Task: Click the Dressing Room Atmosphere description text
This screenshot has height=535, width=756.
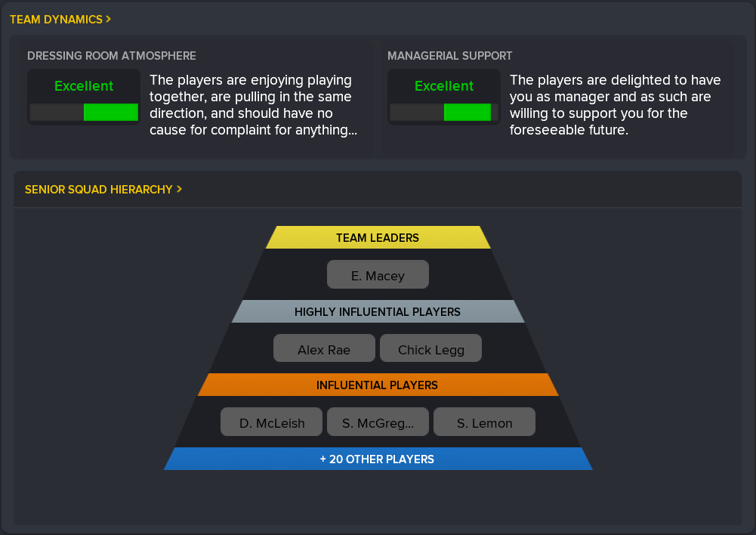Action: [252, 105]
